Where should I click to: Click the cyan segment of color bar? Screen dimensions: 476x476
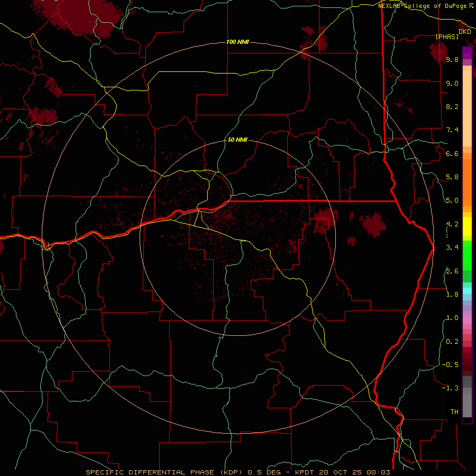click(467, 291)
